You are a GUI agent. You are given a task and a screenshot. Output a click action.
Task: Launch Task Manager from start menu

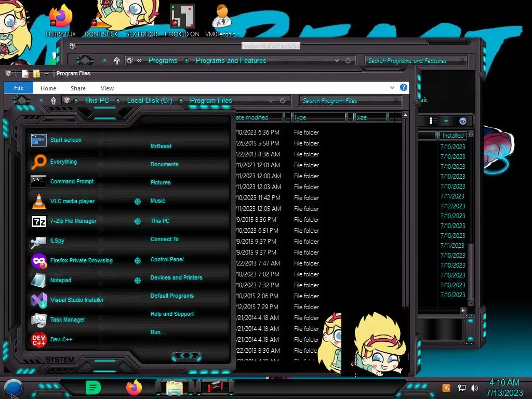[58, 320]
